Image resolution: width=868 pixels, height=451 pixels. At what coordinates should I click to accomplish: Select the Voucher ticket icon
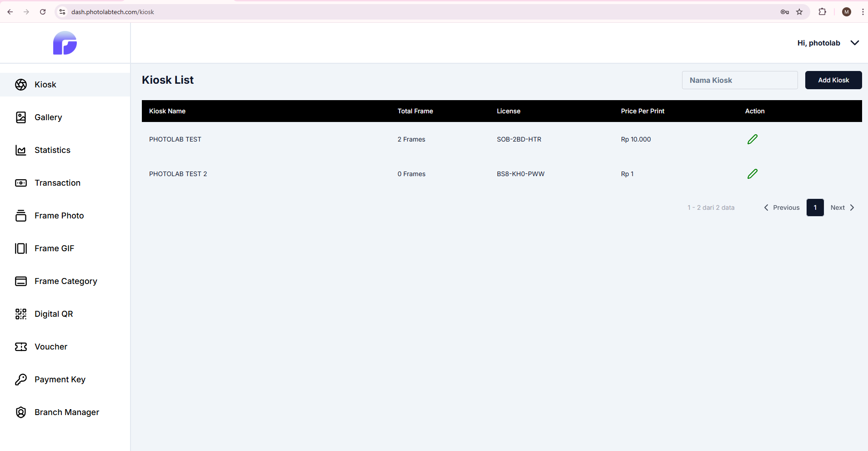(x=21, y=347)
